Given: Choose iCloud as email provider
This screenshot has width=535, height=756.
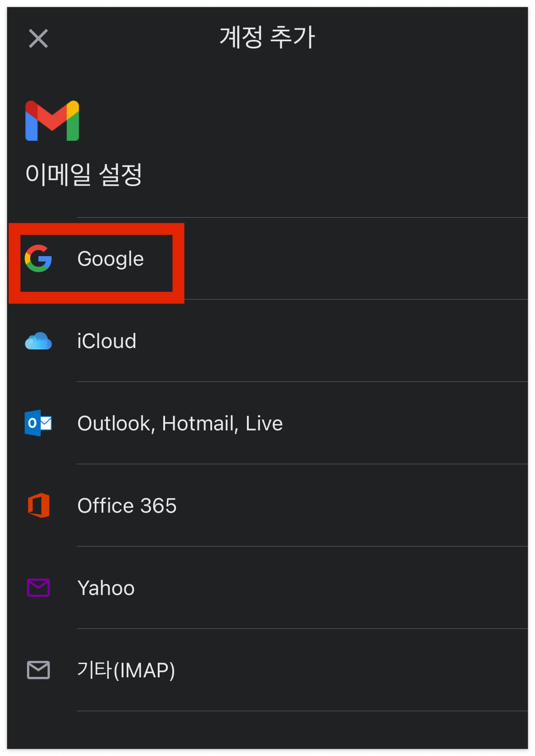Looking at the screenshot, I should point(267,341).
